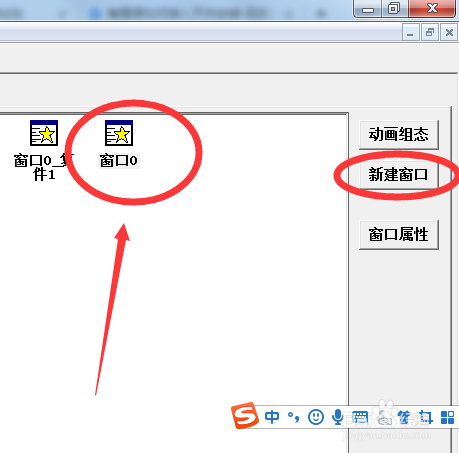459x453 pixels.
Task: Restore down the main application window
Action: [x=395, y=8]
